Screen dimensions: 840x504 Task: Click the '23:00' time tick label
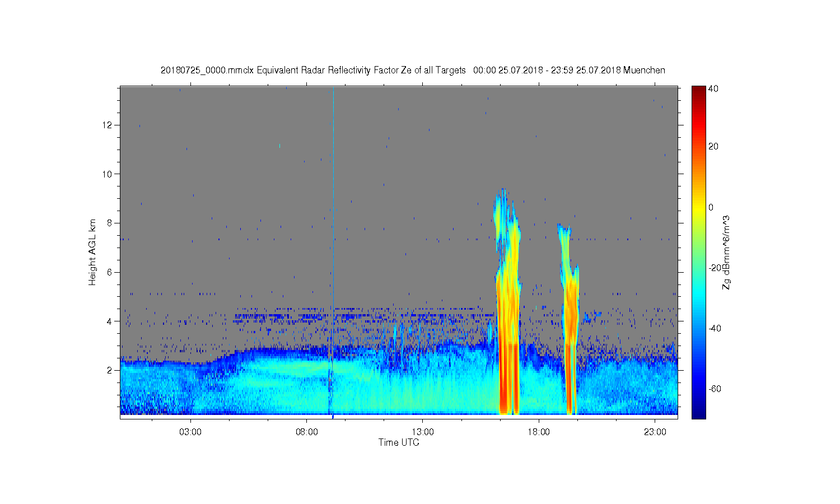(x=655, y=432)
